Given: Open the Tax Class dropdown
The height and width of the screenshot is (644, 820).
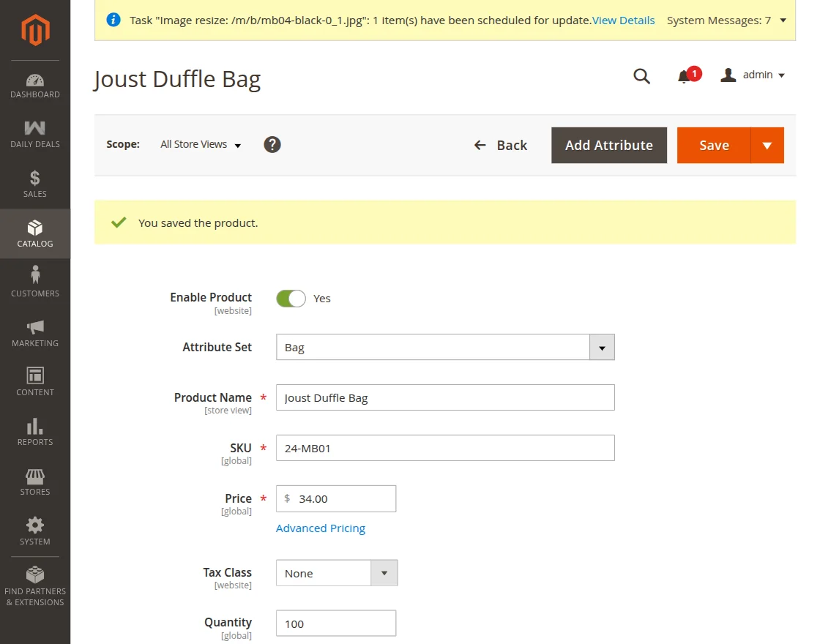Looking at the screenshot, I should 384,573.
